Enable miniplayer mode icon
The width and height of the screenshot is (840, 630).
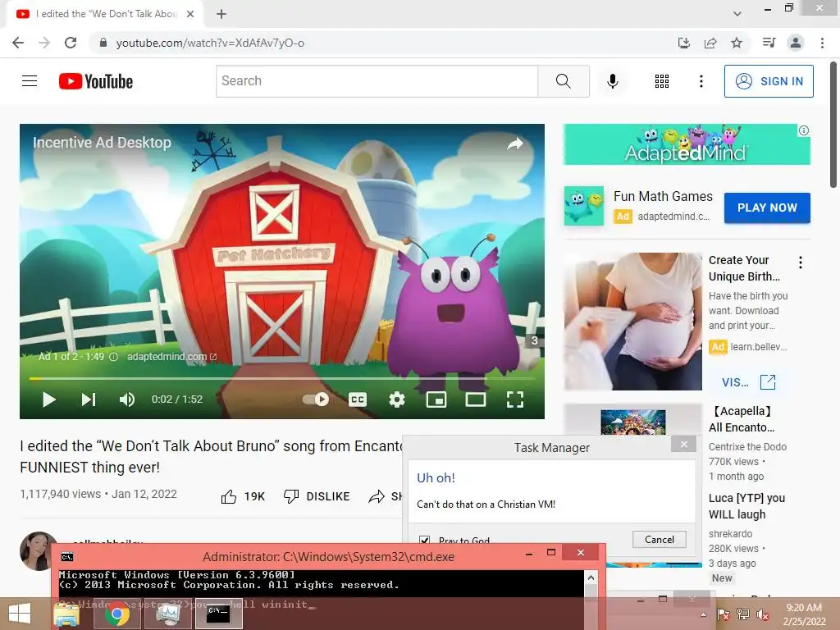[x=436, y=399]
